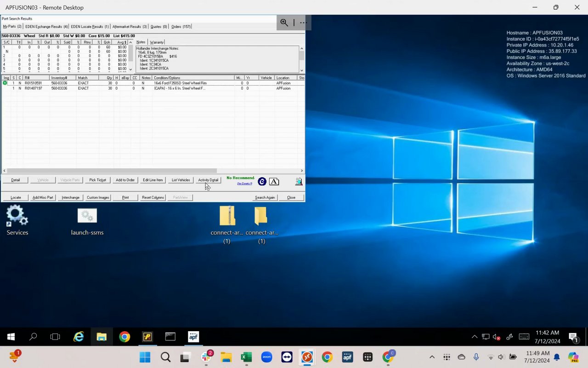Open the Warranty tab

(x=157, y=42)
